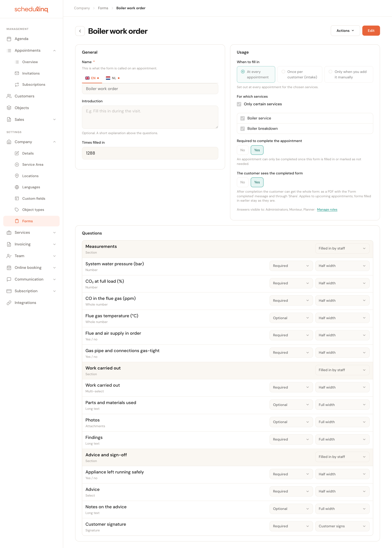Open the Manage roles link
The height and width of the screenshot is (548, 392).
[327, 210]
